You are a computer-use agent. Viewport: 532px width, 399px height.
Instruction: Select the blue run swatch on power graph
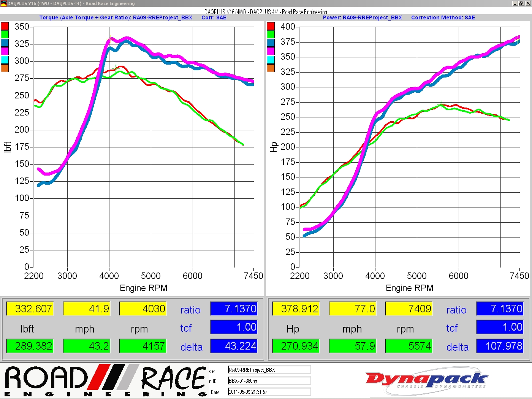271,43
